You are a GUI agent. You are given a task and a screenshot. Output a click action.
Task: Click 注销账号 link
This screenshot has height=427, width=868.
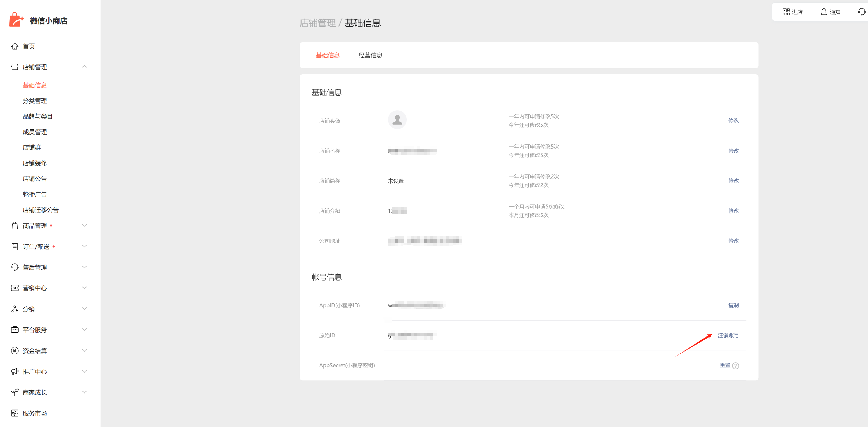(728, 335)
